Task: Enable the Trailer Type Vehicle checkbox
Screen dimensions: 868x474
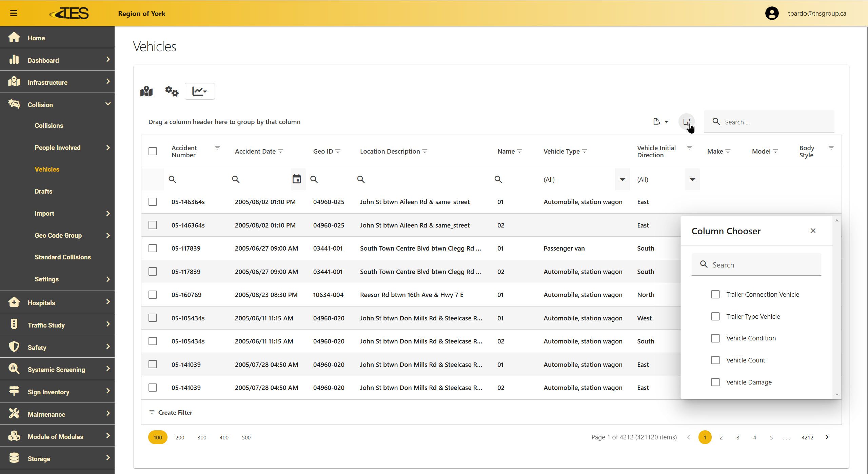Action: pos(715,316)
